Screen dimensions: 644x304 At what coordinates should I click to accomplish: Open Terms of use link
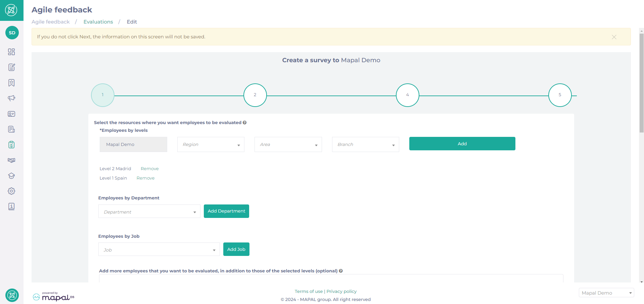coord(309,292)
